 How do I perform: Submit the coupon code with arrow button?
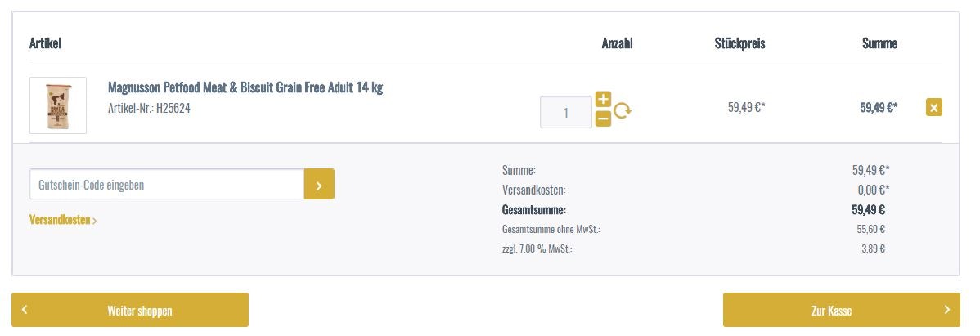click(319, 185)
